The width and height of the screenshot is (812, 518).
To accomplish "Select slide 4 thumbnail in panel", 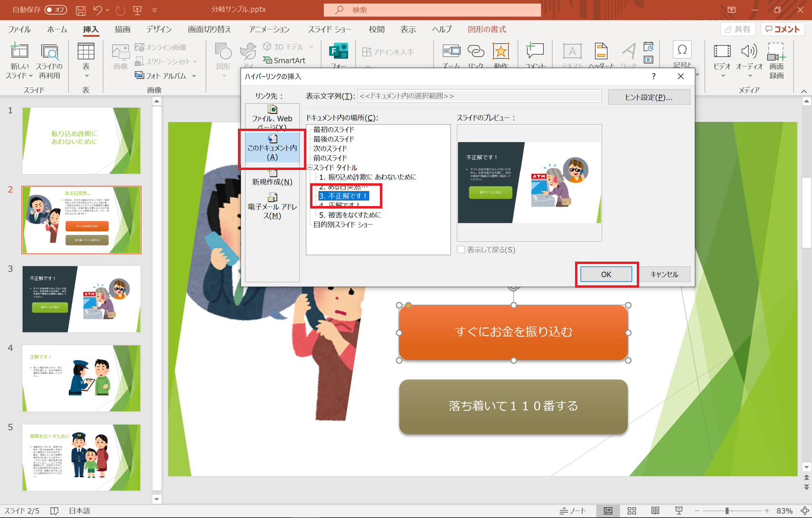I will (81, 378).
